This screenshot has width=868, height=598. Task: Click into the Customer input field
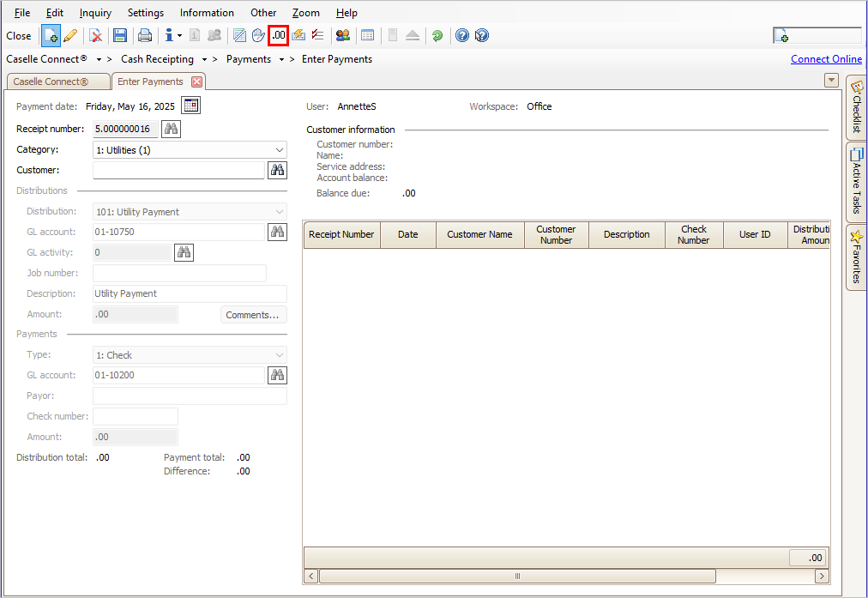pos(178,171)
